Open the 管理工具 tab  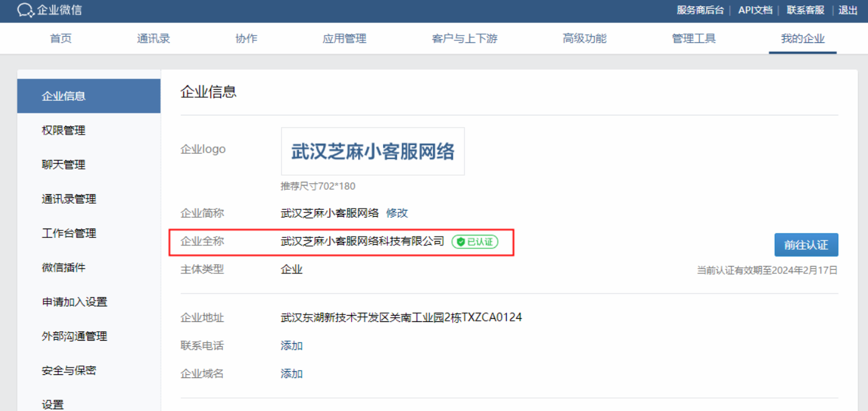point(694,39)
